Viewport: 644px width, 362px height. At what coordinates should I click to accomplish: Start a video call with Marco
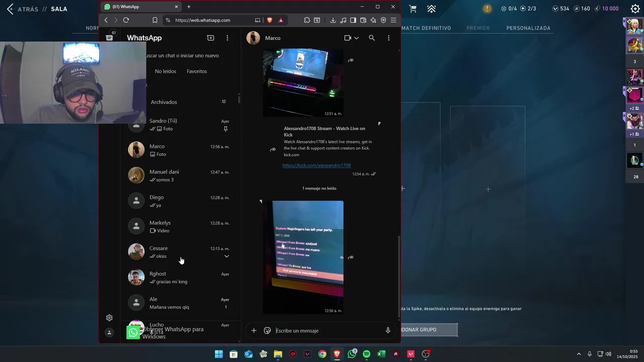[x=347, y=38]
